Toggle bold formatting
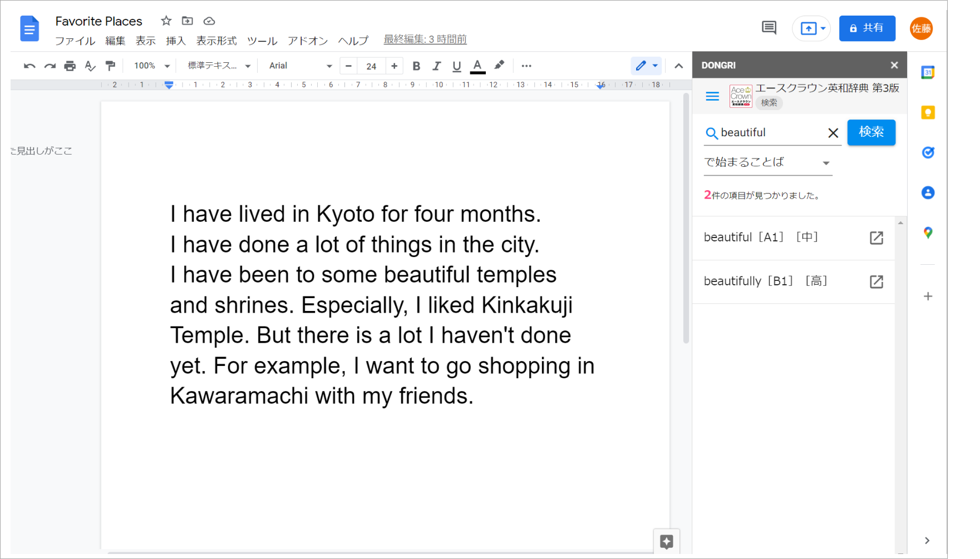This screenshot has height=559, width=980. tap(416, 66)
